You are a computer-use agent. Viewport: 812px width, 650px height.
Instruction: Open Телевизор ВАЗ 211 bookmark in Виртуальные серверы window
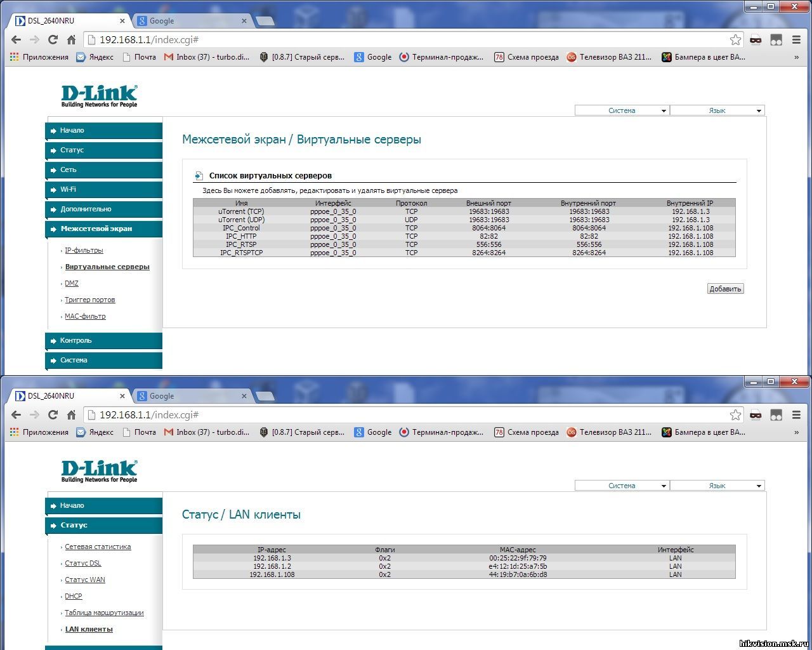point(609,57)
